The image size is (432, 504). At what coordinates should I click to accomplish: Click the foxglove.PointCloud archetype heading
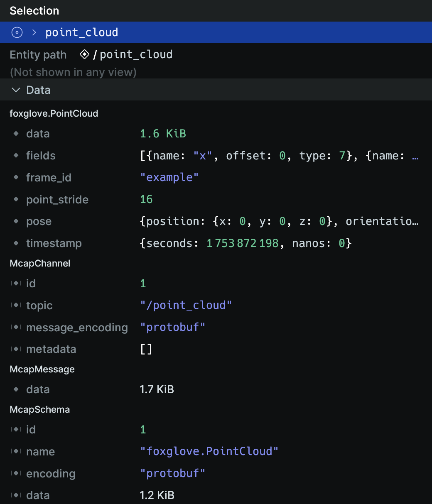[x=54, y=113]
